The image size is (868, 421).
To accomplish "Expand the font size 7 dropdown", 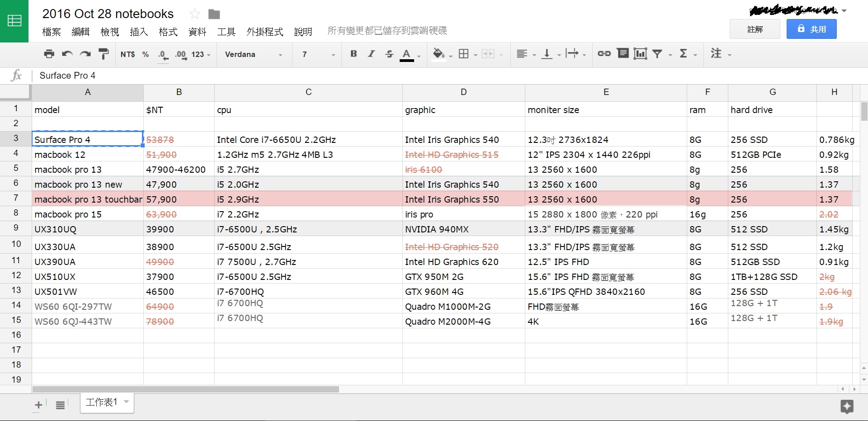I will point(318,54).
